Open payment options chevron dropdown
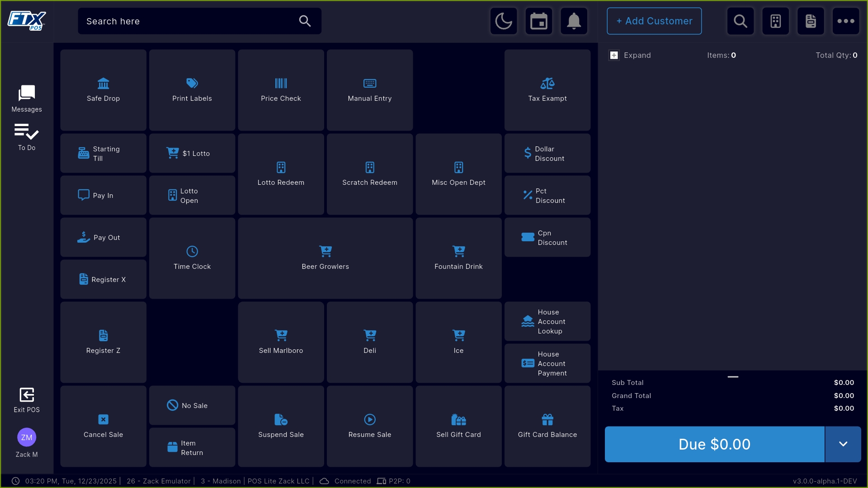The image size is (868, 488). pos(843,444)
